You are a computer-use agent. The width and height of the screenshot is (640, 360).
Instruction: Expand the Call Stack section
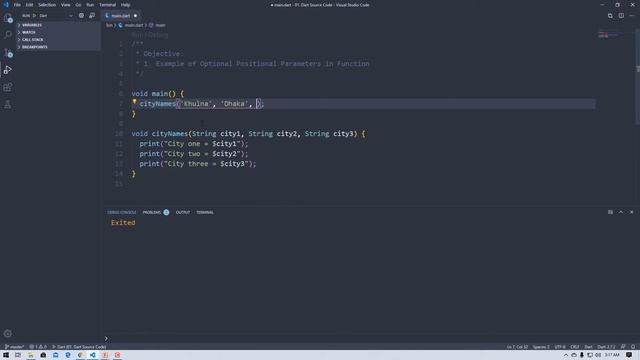[x=58, y=40]
